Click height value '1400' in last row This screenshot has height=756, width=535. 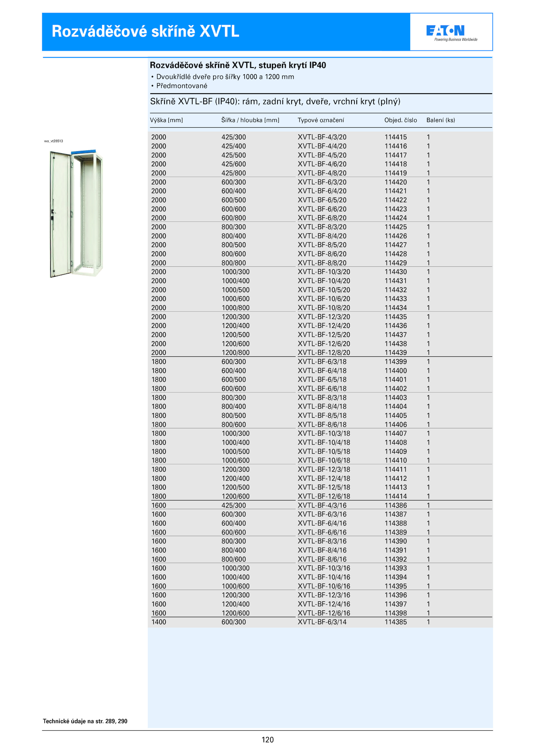158,622
